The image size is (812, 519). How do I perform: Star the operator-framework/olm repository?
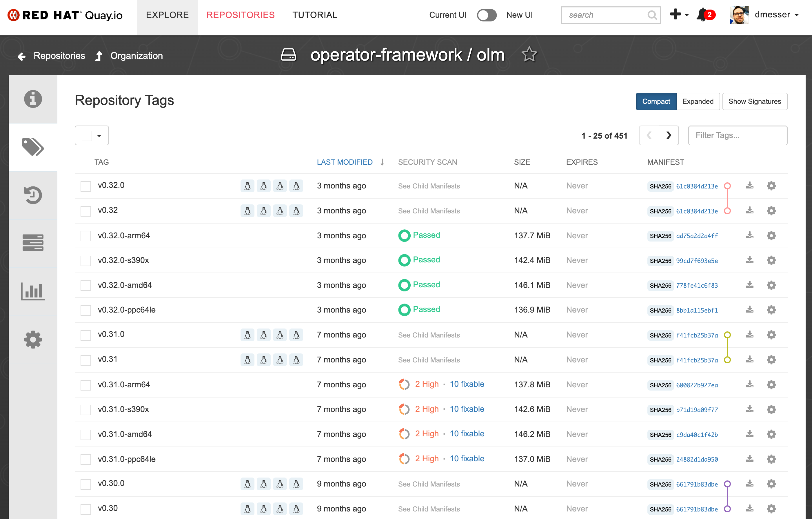click(529, 55)
